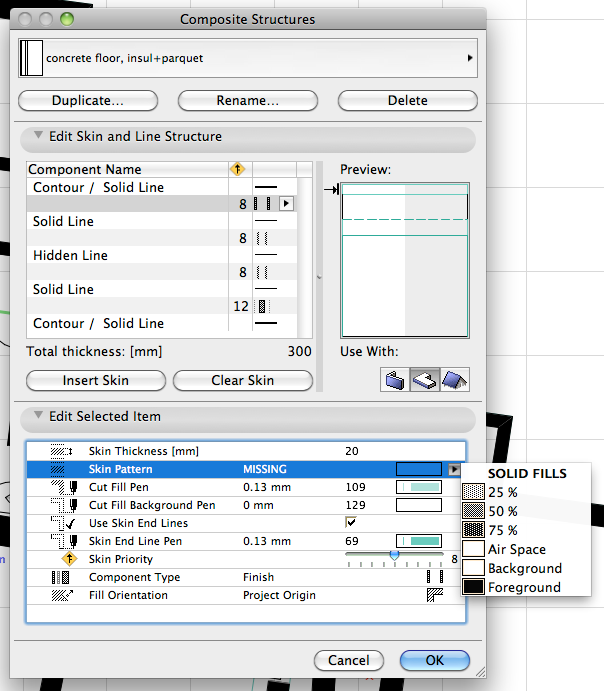Screen dimensions: 604x691
Task: Click the structure preview panel
Action: pyautogui.click(x=405, y=260)
